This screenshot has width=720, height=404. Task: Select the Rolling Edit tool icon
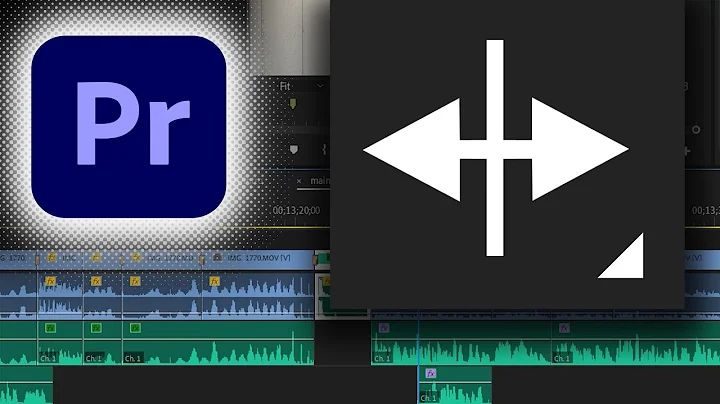click(x=495, y=148)
